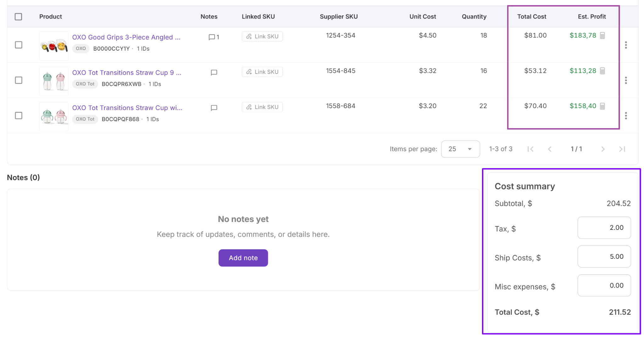Click the Notes column header

(209, 17)
